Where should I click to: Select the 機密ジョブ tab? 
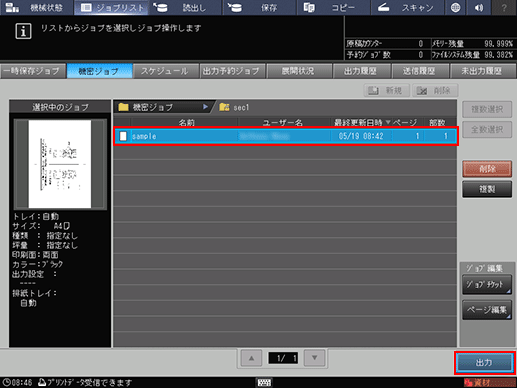(99, 71)
